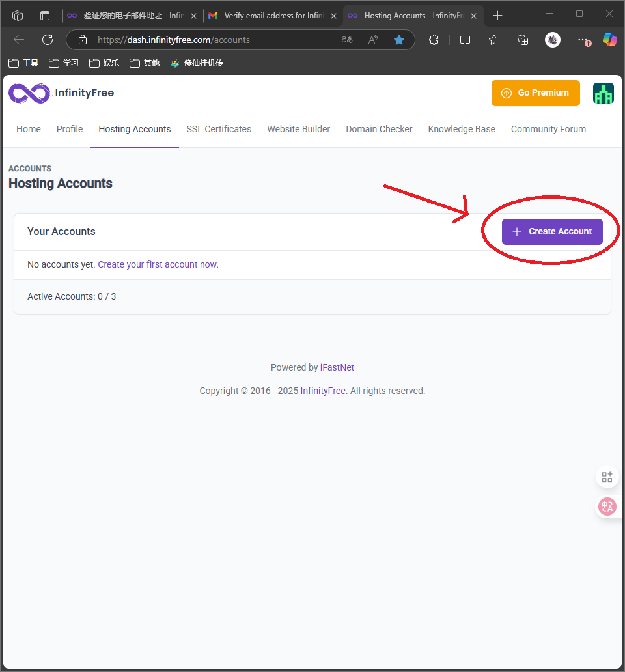Go to the Home nav item

pyautogui.click(x=29, y=129)
